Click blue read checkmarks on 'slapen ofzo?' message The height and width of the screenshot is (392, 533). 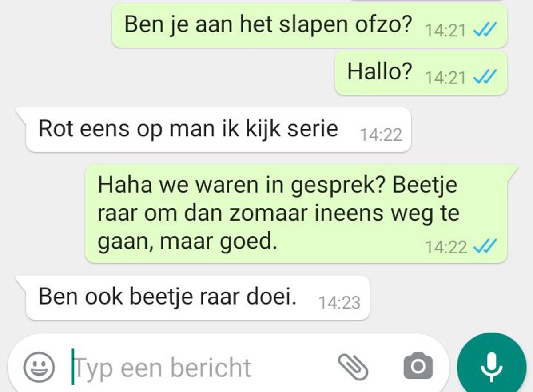point(484,30)
